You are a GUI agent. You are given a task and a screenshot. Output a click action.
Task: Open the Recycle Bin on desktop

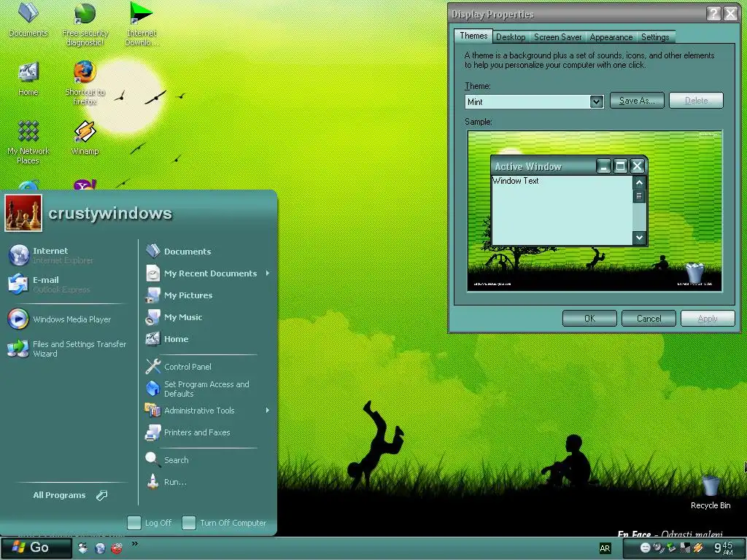click(711, 492)
